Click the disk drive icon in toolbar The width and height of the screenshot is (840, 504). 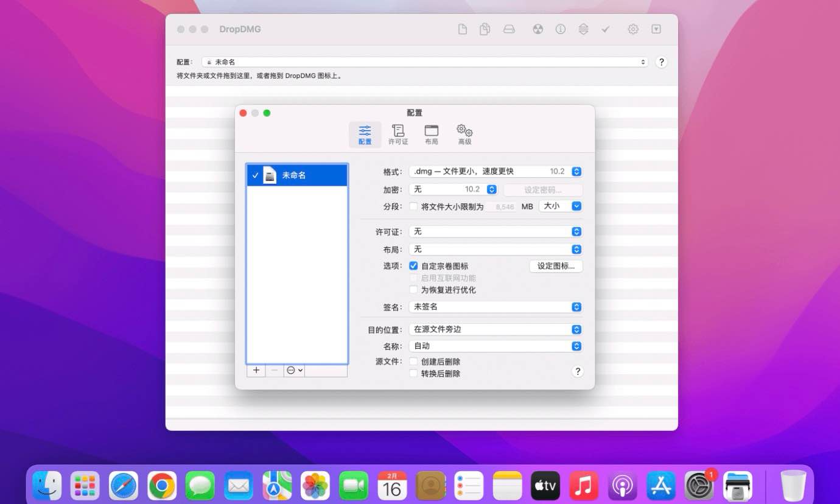[x=509, y=29]
